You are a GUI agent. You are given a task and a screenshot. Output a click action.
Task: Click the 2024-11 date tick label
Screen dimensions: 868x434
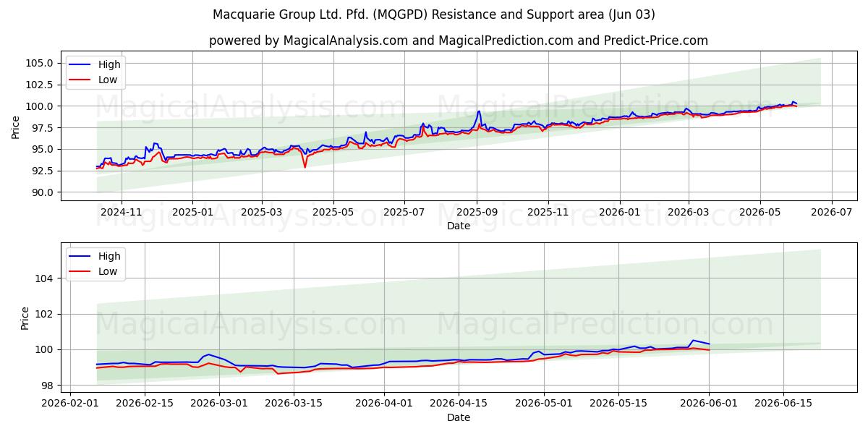click(121, 211)
